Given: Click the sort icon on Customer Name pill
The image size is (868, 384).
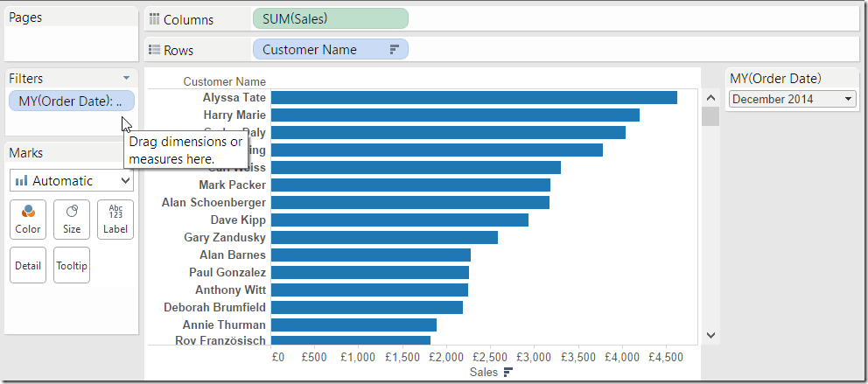Looking at the screenshot, I should 394,50.
